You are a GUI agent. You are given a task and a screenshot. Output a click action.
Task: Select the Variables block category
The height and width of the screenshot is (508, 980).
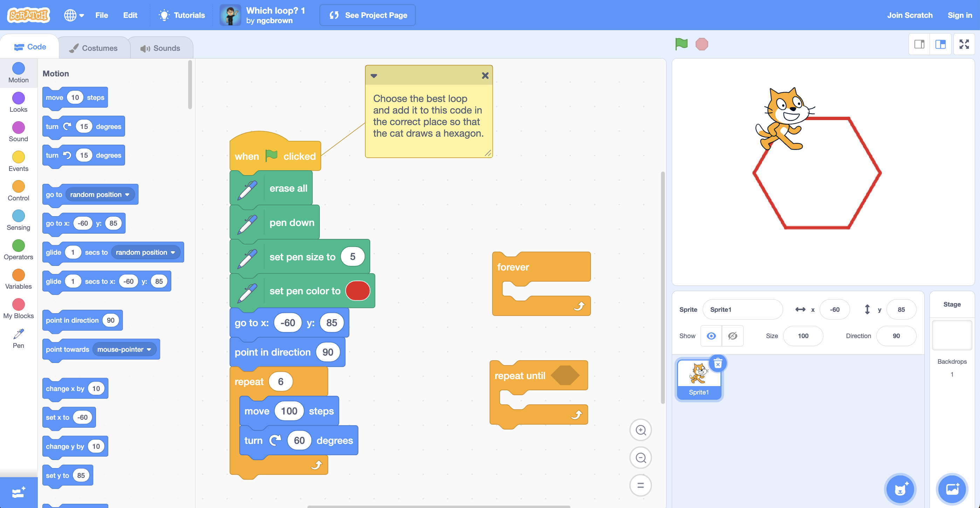tap(18, 279)
